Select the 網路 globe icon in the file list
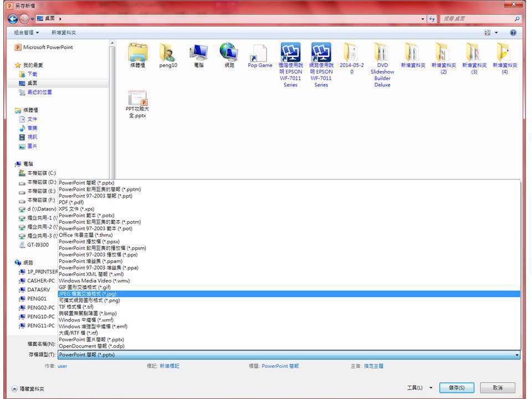 click(x=229, y=55)
